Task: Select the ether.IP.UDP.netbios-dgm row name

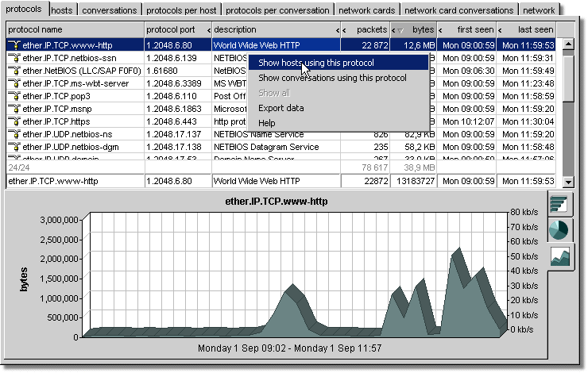Action: click(x=71, y=147)
